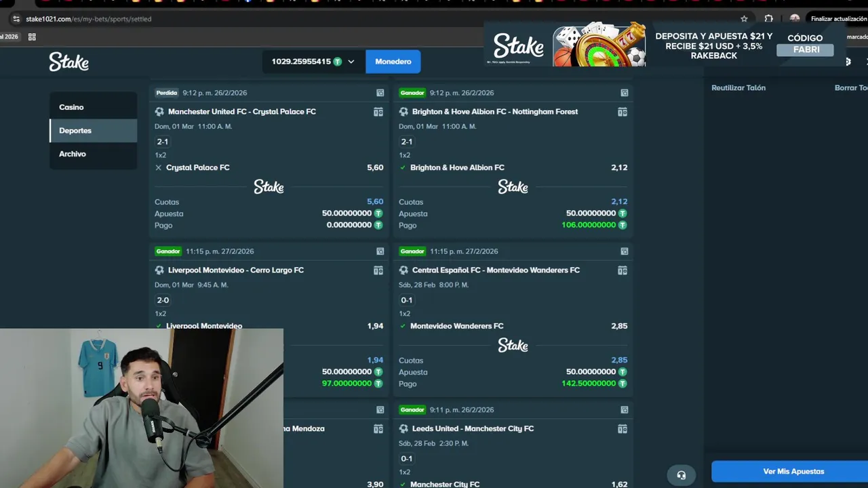Select Deportes in the sidebar menu
The height and width of the screenshot is (488, 868).
click(94, 130)
